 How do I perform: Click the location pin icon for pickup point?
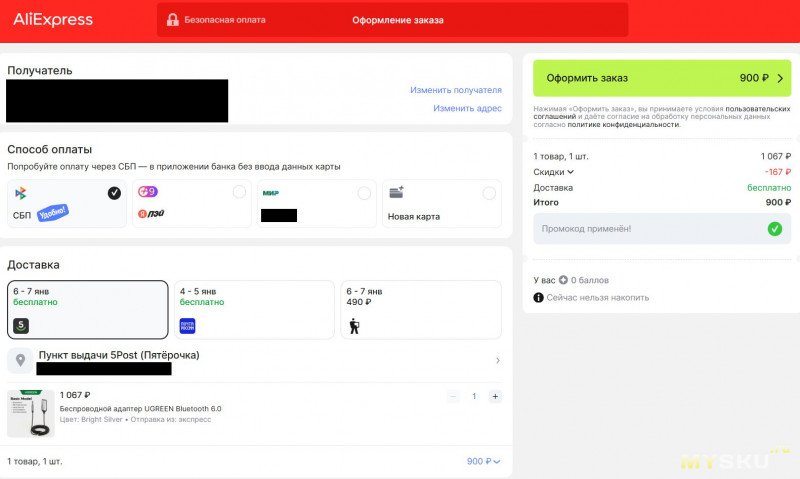point(21,360)
